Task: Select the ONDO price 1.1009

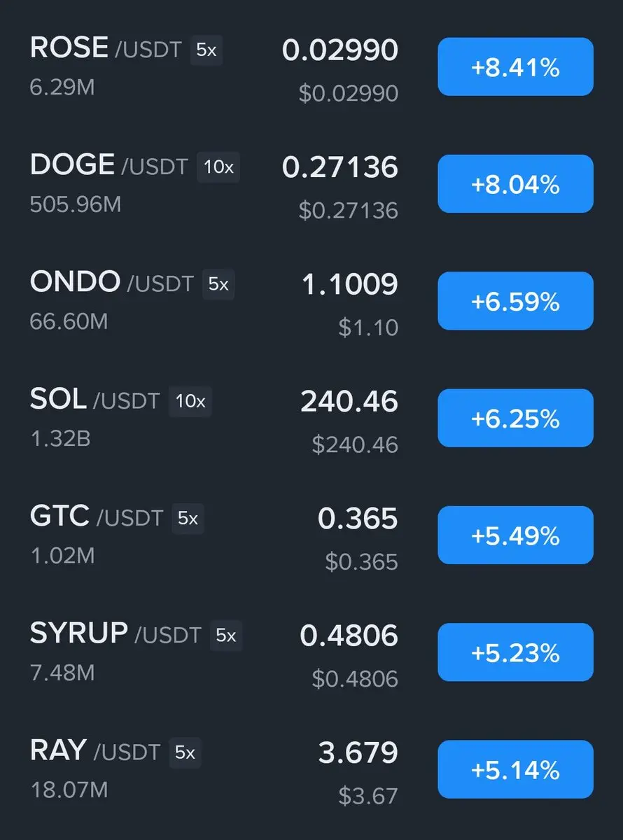Action: pos(350,284)
